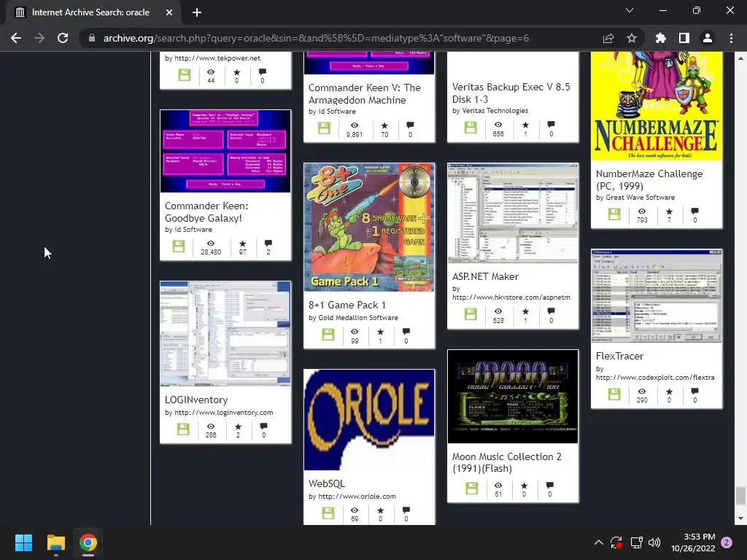Open the Chrome three-dot menu
This screenshot has height=560, width=747.
(x=731, y=38)
